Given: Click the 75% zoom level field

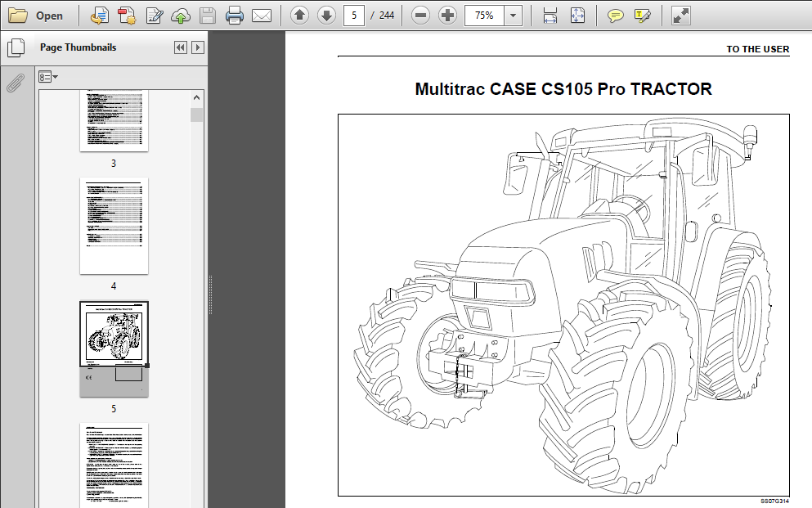Looking at the screenshot, I should click(485, 16).
